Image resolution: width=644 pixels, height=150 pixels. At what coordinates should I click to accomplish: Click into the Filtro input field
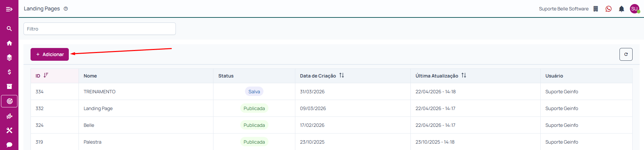tap(99, 29)
